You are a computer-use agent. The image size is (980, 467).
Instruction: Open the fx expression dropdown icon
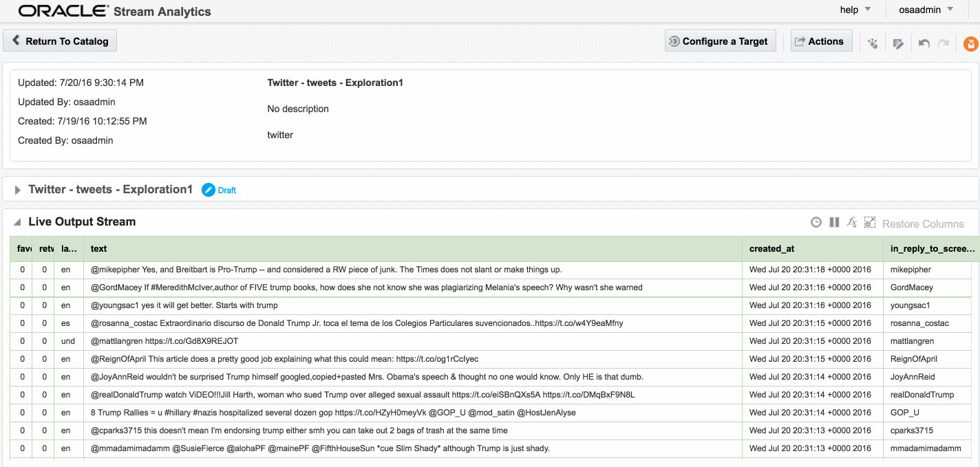852,222
